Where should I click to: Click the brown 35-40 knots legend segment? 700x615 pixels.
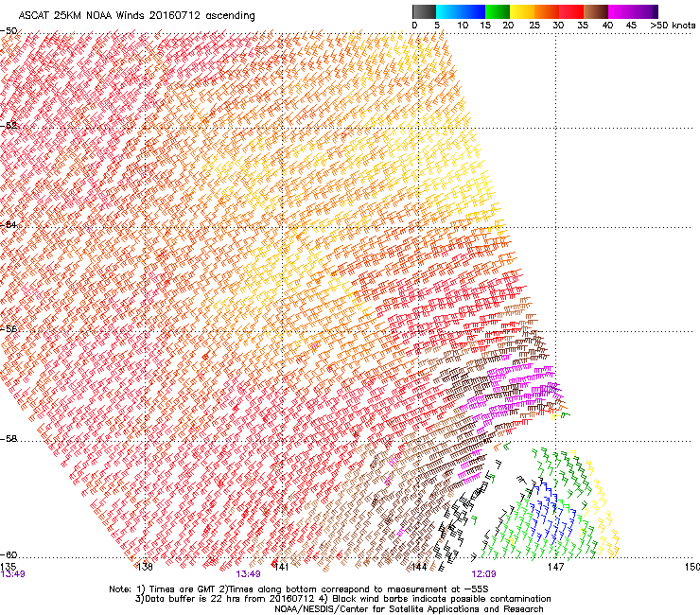coord(596,11)
